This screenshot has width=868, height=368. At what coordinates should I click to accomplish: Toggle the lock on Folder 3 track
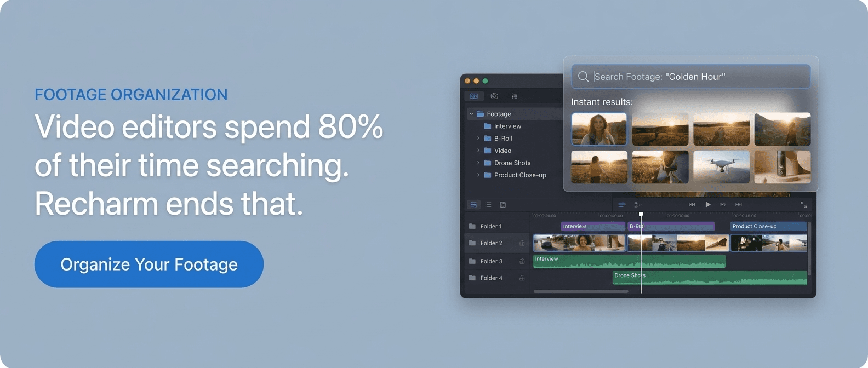pos(522,261)
